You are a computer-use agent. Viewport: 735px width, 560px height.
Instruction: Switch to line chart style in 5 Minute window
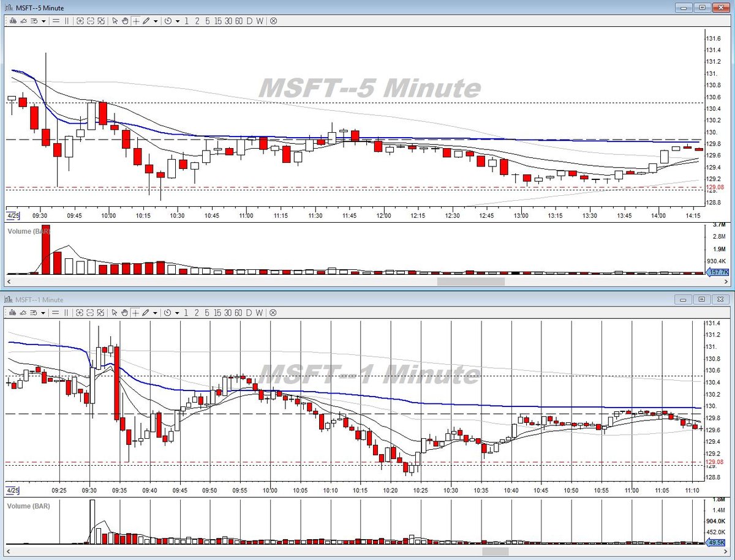(23, 21)
